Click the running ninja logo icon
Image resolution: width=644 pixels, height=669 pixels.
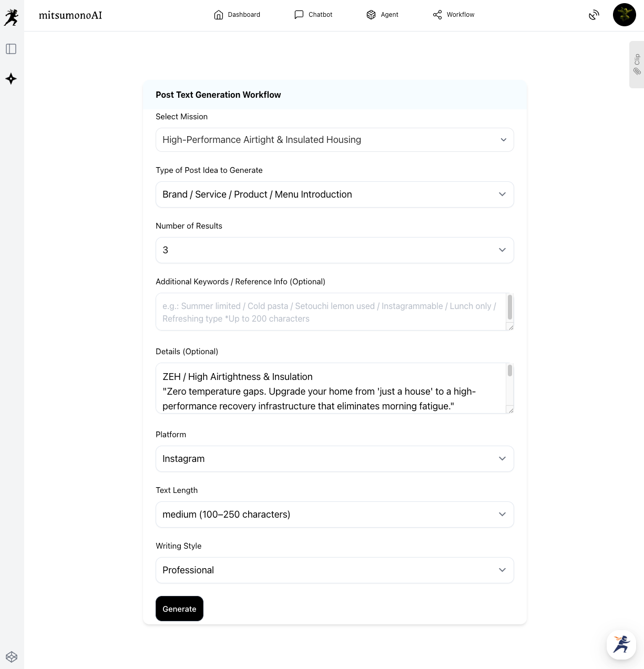[11, 17]
